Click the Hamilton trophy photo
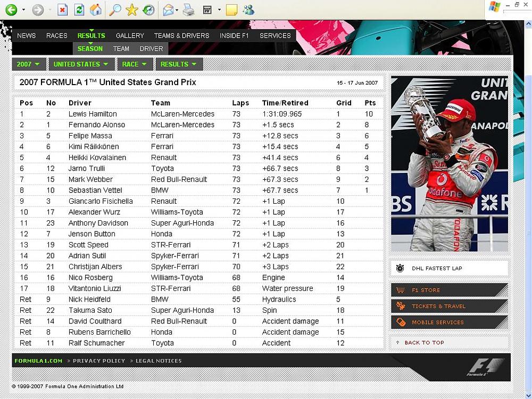This screenshot has height=399, width=532. pos(449,163)
